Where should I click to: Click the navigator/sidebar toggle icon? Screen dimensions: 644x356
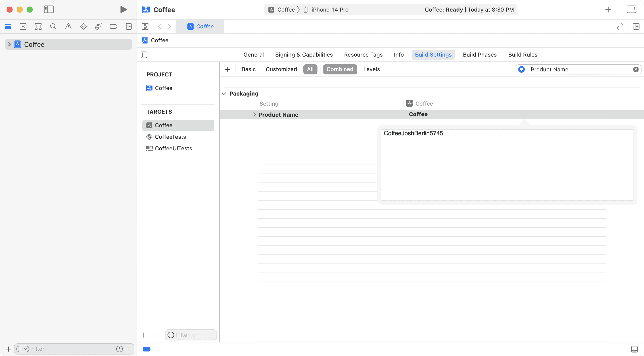tap(48, 10)
